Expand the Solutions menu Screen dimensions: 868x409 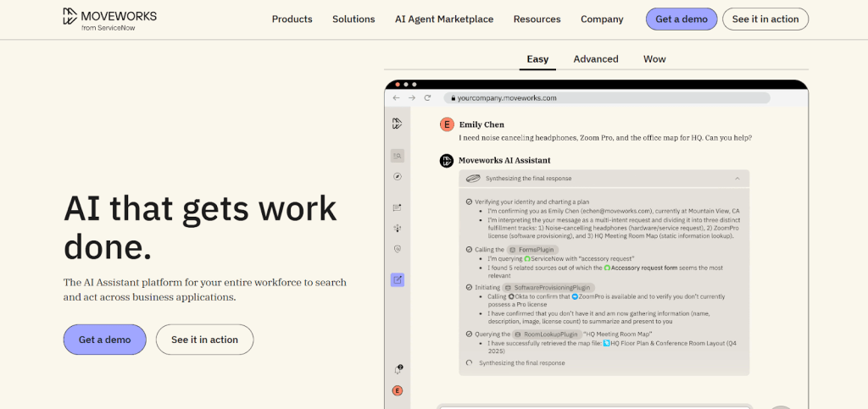pos(353,19)
